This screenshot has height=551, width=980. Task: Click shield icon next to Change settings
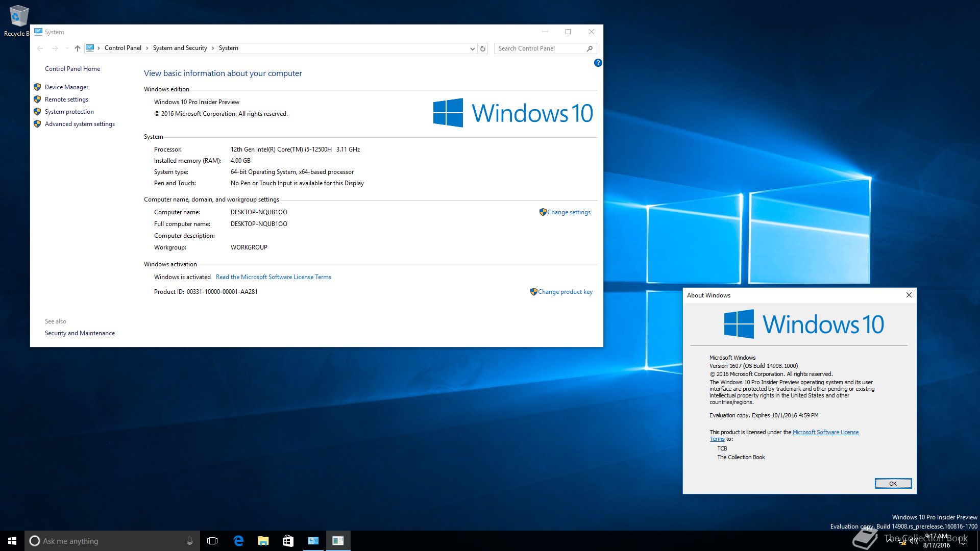[543, 212]
